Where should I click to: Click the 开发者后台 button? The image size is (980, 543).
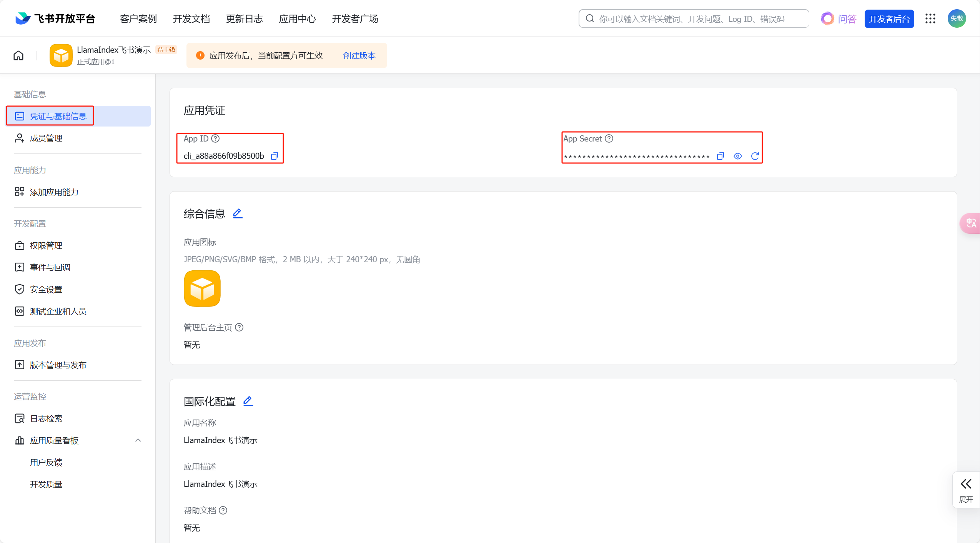[x=889, y=19]
